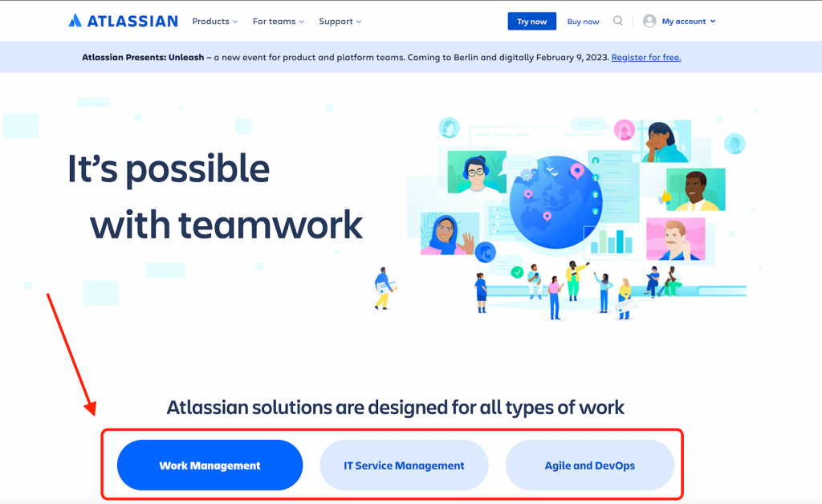Expand the For teams menu
Viewport: 822px width, 504px height.
[x=274, y=22]
